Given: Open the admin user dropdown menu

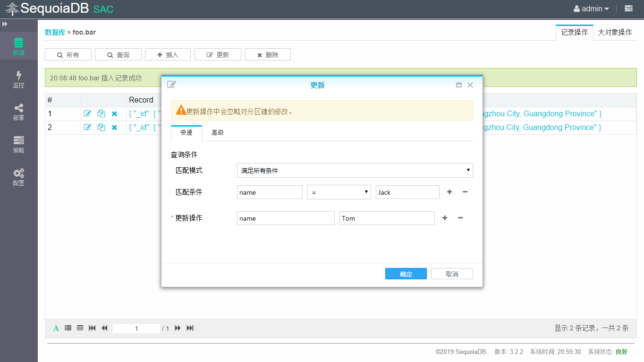Looking at the screenshot, I should point(591,9).
